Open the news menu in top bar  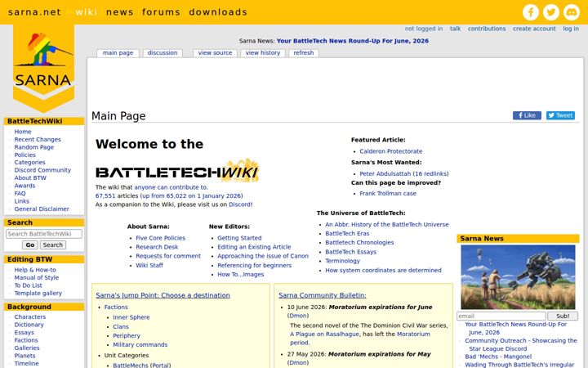[119, 12]
